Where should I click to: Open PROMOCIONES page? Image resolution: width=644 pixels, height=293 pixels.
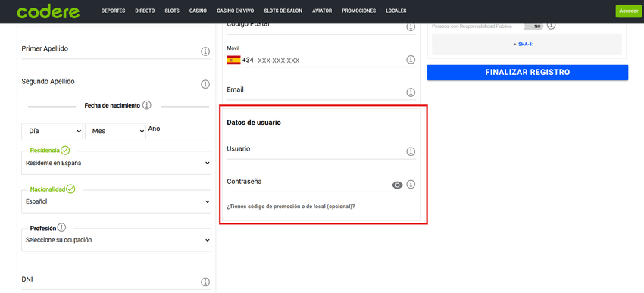(358, 11)
